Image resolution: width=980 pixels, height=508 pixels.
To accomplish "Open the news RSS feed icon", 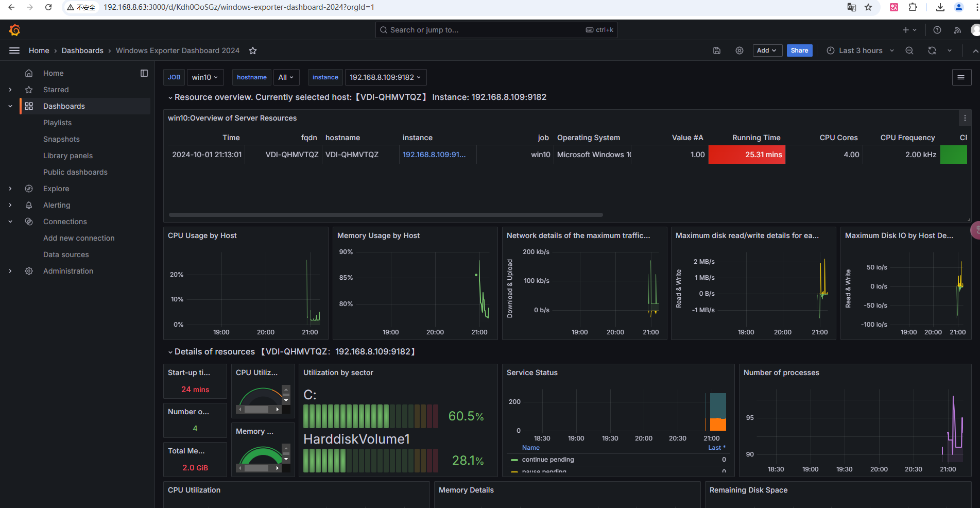I will coord(957,30).
